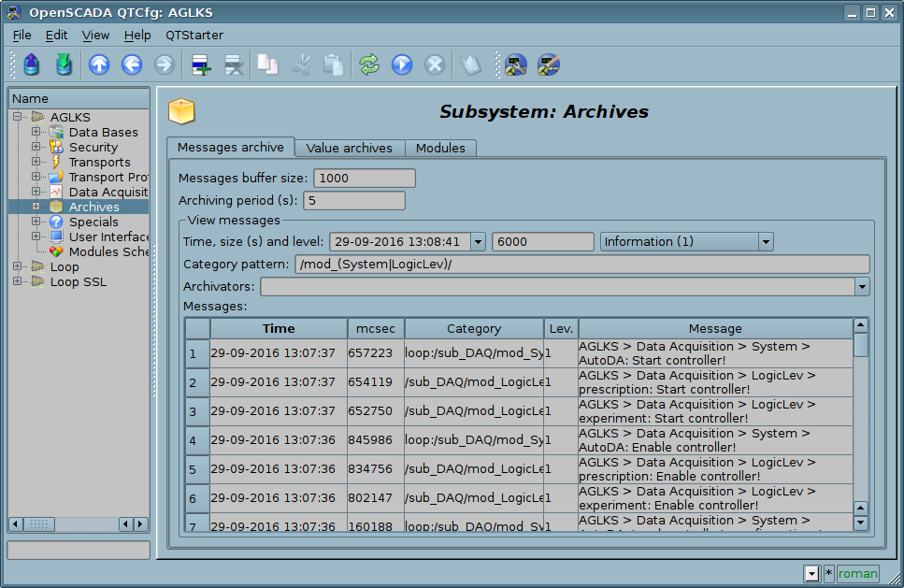Click the first station connection toolbar icon
Screen dimensions: 904x588
[x=515, y=65]
